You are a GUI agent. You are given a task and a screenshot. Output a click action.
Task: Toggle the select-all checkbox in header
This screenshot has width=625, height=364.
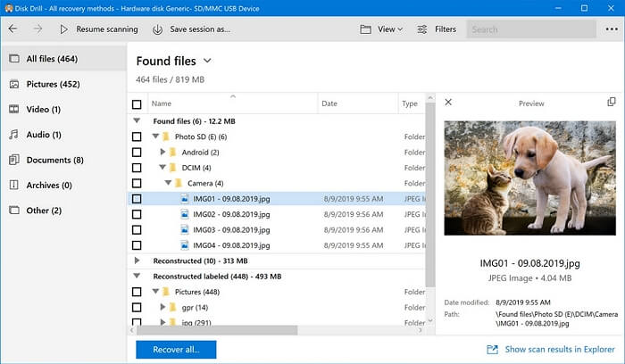[137, 104]
